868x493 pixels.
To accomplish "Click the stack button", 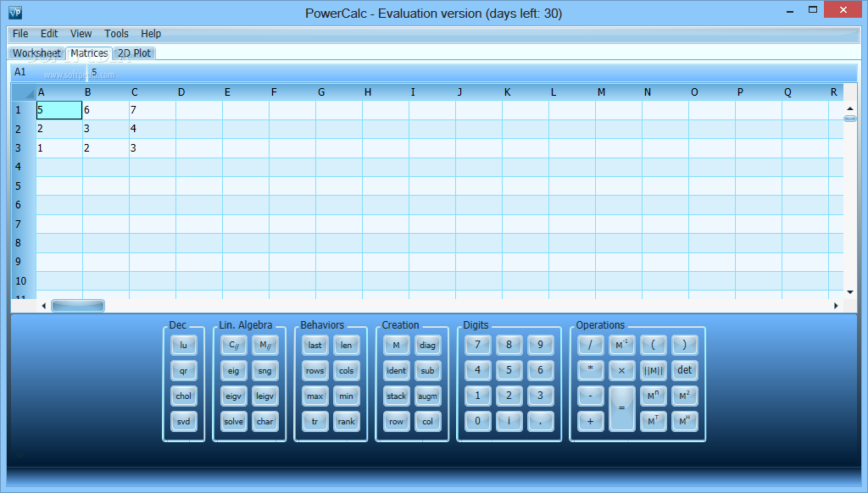I will 397,396.
